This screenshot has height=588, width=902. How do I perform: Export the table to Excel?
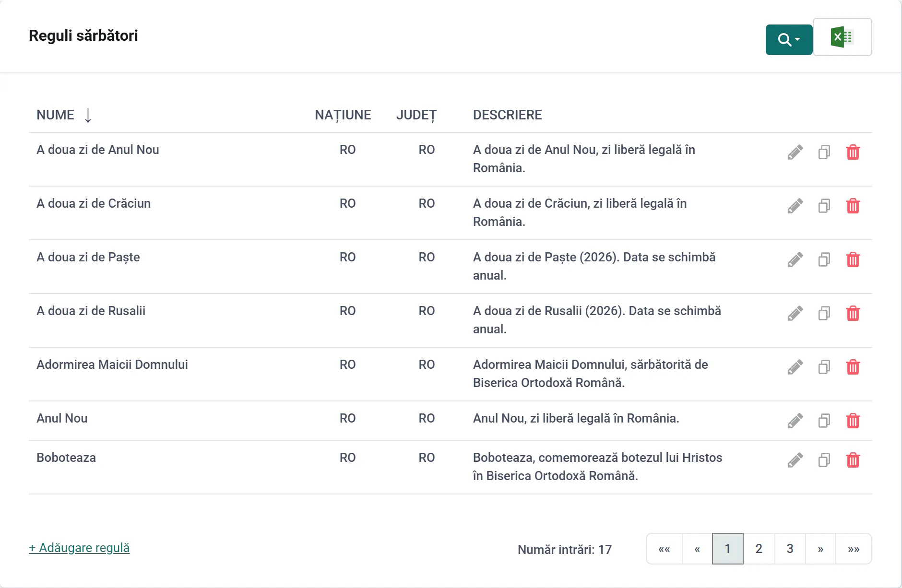tap(843, 37)
